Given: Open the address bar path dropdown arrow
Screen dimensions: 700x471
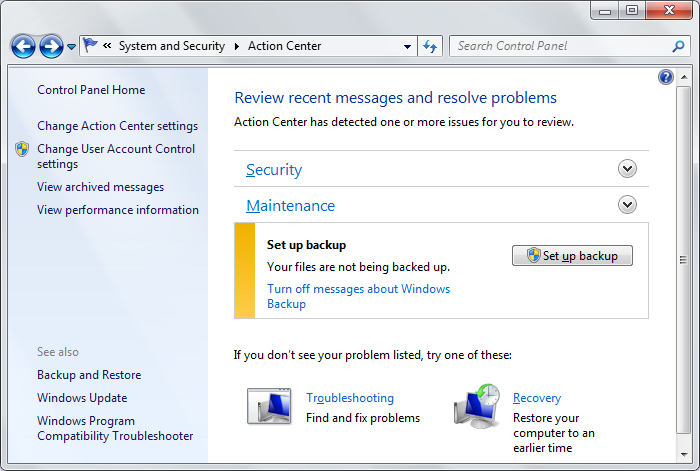Looking at the screenshot, I should [407, 46].
